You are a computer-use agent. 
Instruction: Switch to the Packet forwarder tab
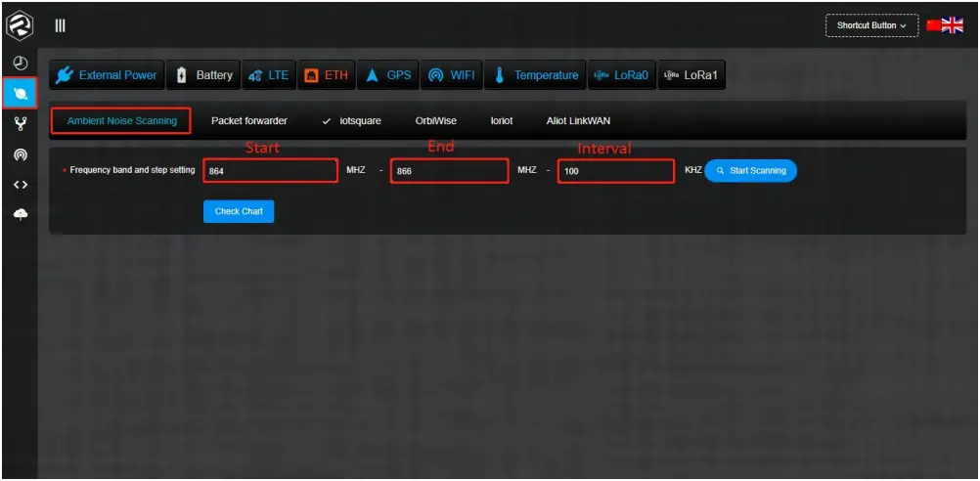(x=249, y=121)
